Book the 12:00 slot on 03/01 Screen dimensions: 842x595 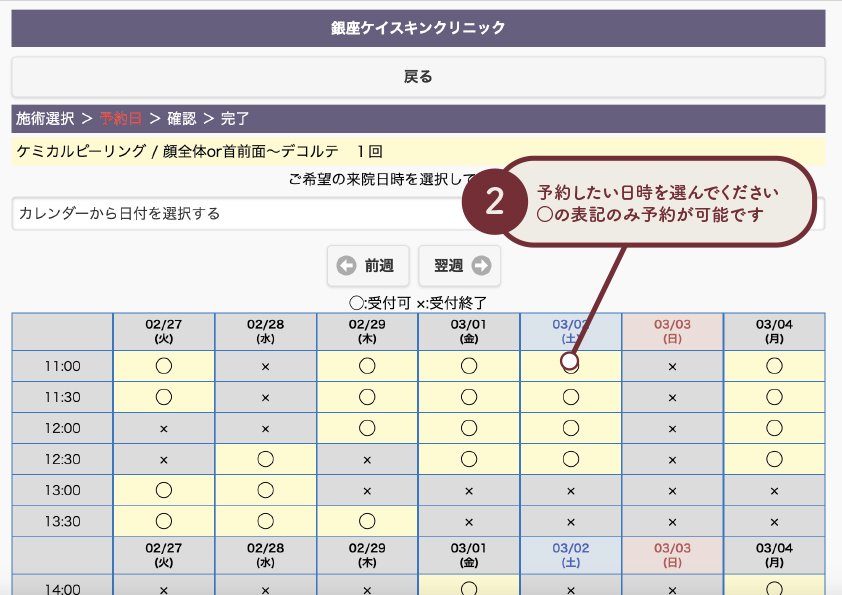click(469, 428)
